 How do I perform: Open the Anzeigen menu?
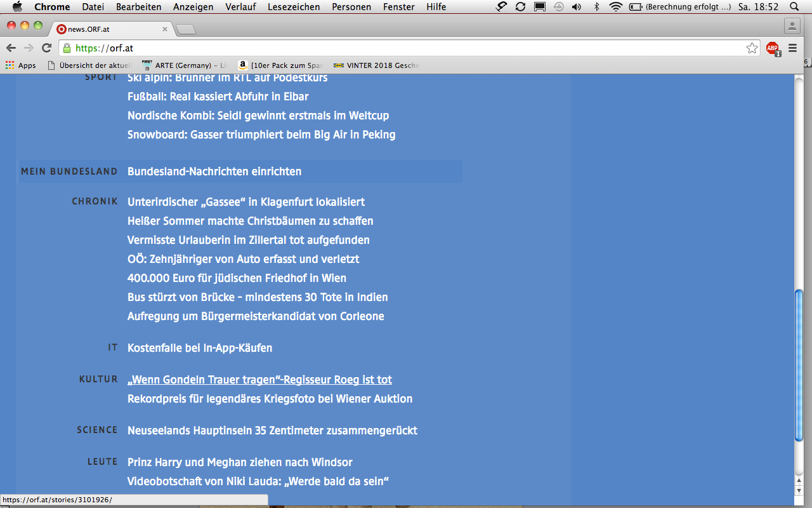[x=193, y=7]
